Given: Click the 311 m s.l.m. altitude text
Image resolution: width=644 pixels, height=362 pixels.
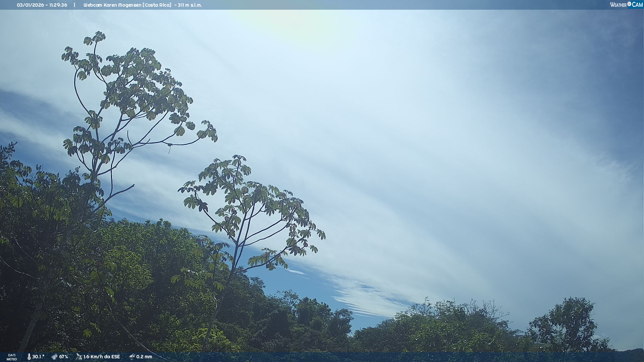Looking at the screenshot, I should click(x=190, y=5).
